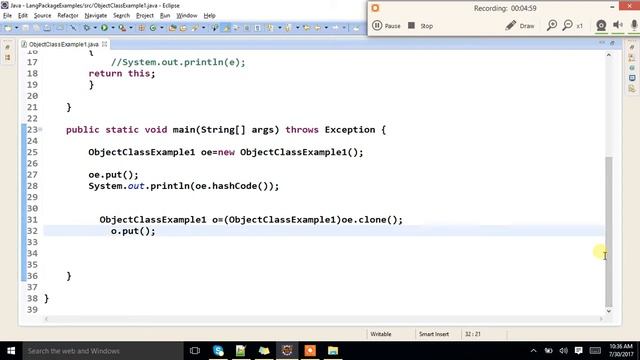Image resolution: width=640 pixels, height=360 pixels.
Task: Click the recorder zoom out magnifier
Action: tap(567, 25)
